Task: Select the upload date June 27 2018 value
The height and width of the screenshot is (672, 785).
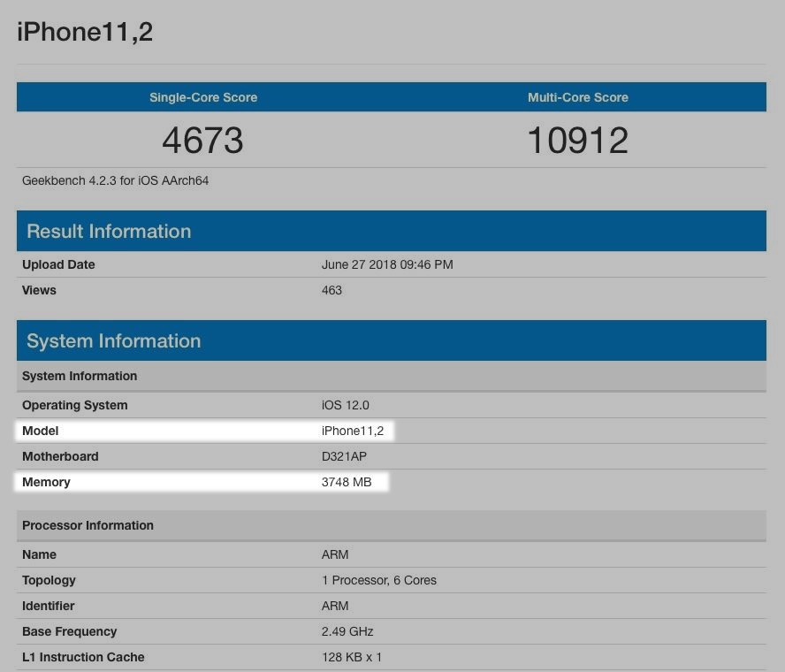Action: coord(387,264)
